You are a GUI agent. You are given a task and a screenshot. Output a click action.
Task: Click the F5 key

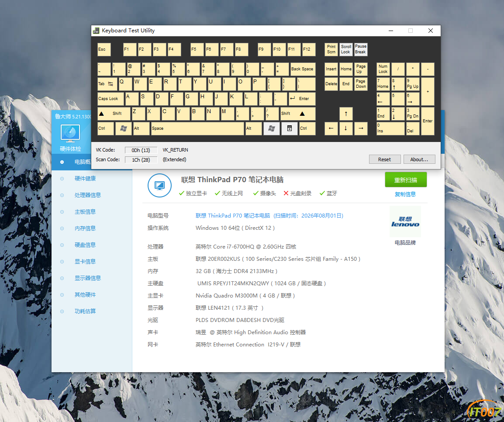pos(197,49)
